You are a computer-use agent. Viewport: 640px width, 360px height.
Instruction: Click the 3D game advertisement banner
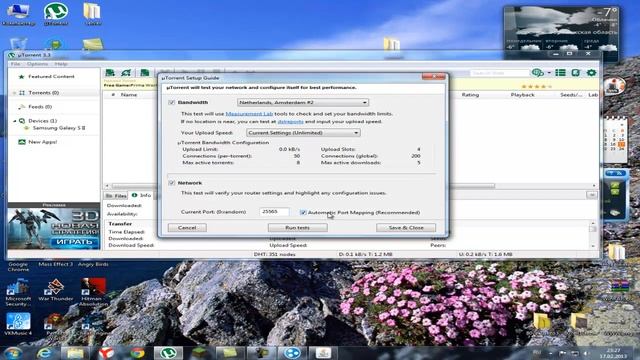pos(53,229)
